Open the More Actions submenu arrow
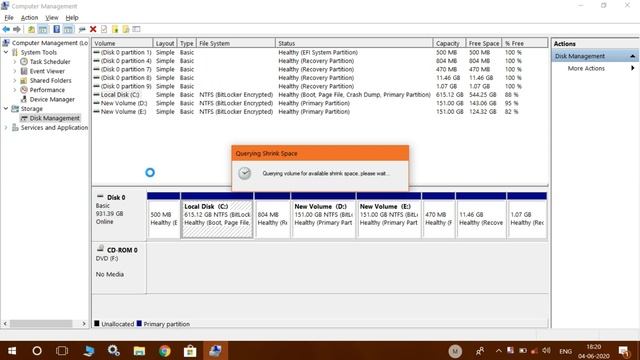This screenshot has width=640, height=360. click(x=632, y=68)
